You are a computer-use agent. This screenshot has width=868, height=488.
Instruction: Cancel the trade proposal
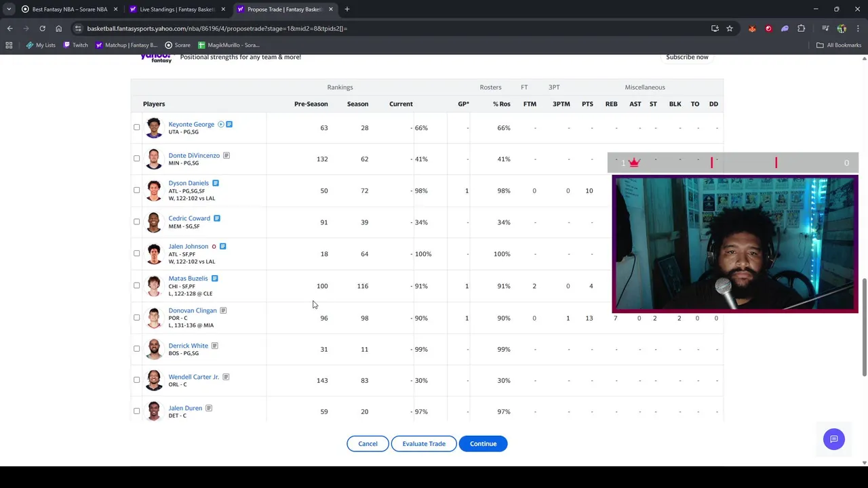point(368,444)
